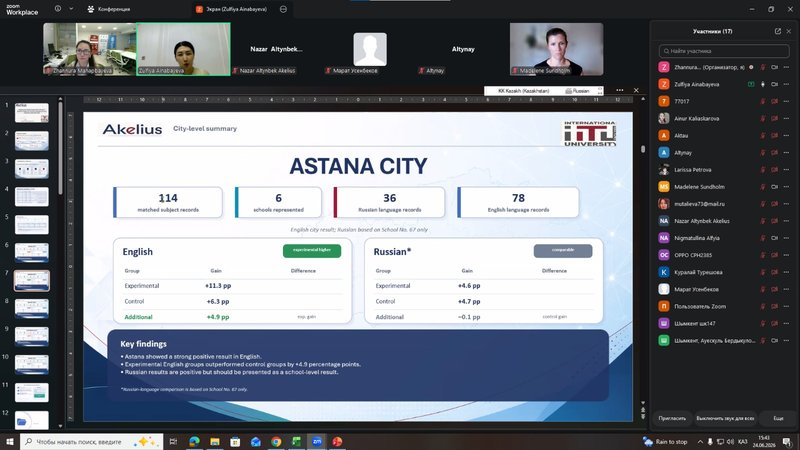Unmute Aktau in participants list
The height and width of the screenshot is (450, 800).
coord(763,135)
